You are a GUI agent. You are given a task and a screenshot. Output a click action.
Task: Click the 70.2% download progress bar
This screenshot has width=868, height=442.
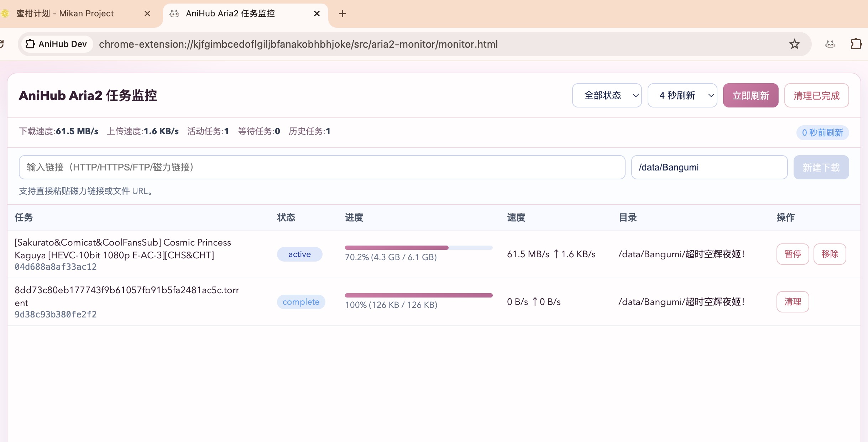[418, 248]
